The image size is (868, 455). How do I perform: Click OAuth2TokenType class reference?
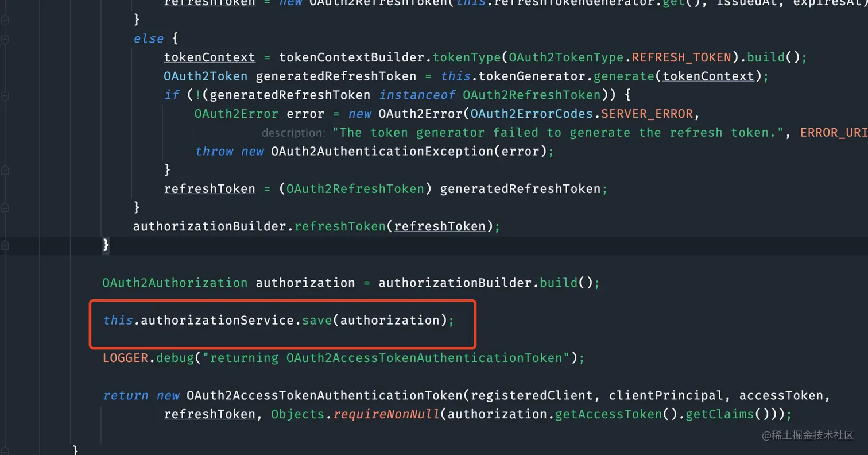pos(566,57)
